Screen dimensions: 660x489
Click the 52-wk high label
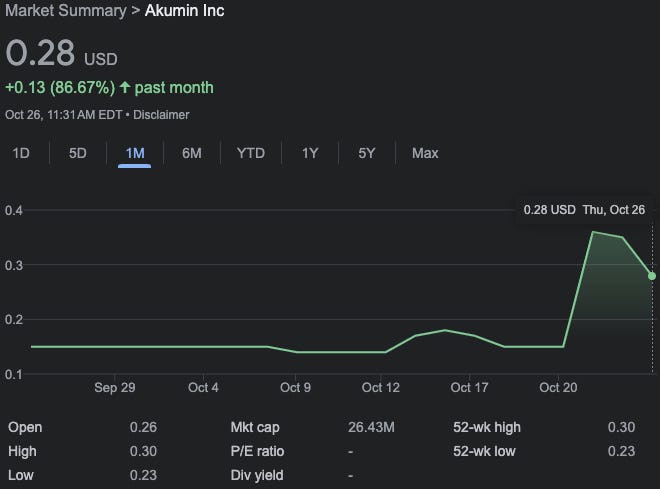point(487,427)
